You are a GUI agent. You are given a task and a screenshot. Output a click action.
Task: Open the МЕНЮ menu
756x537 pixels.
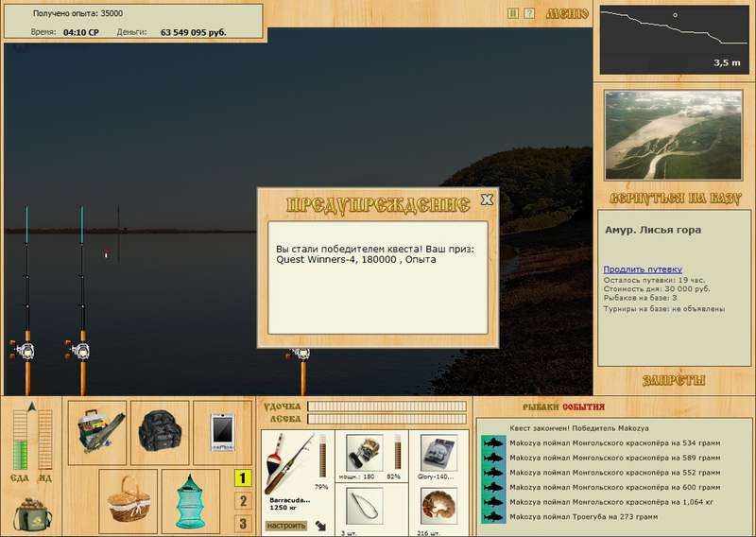coord(567,14)
